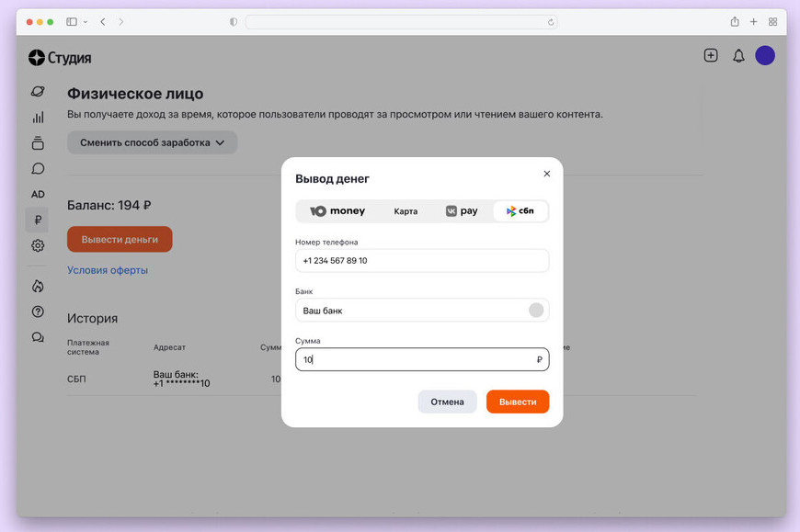
Task: Switch to VK Pay payout tab
Action: click(x=462, y=211)
